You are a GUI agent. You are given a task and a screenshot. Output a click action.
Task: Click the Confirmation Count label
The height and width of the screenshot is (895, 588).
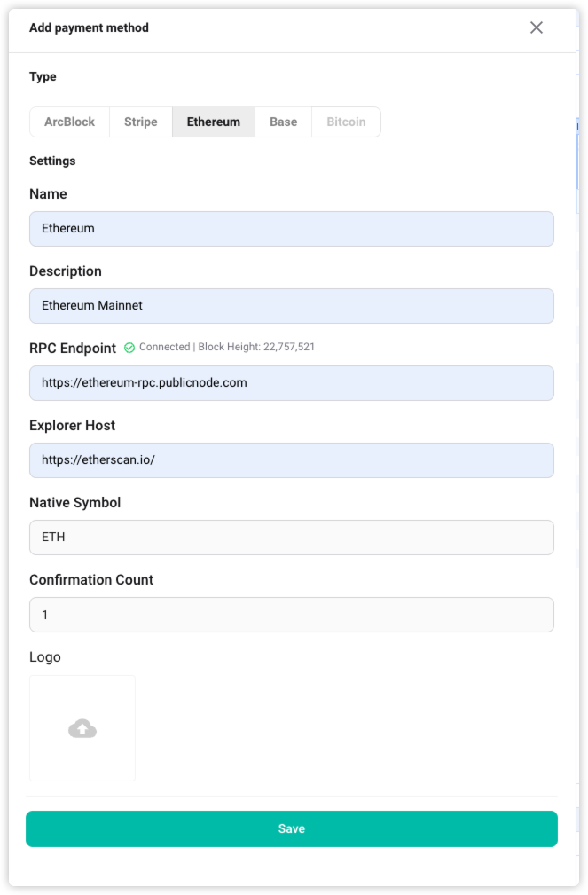coord(91,580)
